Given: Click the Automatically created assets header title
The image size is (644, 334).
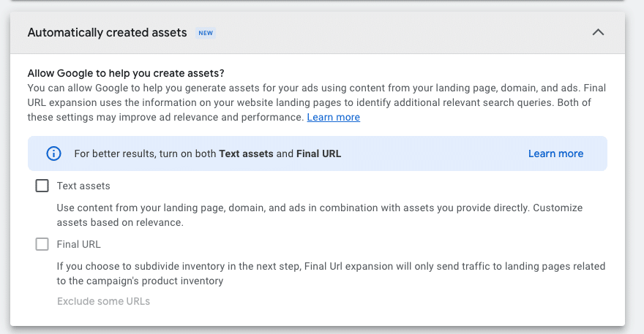Looking at the screenshot, I should coord(107,32).
